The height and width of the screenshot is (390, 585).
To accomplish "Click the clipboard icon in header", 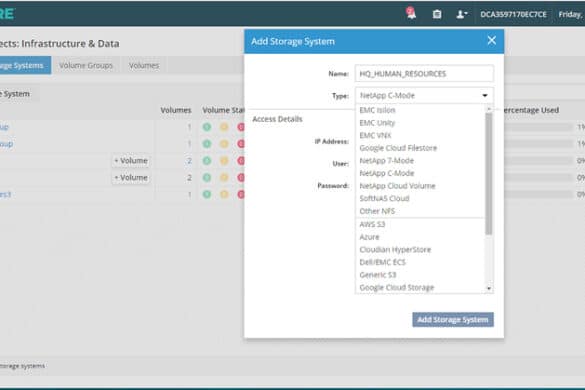I will (437, 14).
